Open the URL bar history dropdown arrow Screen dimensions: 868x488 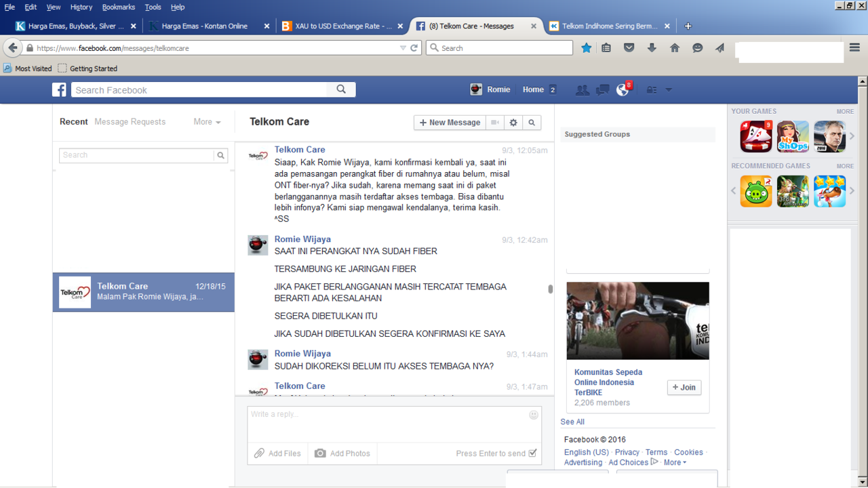(403, 48)
